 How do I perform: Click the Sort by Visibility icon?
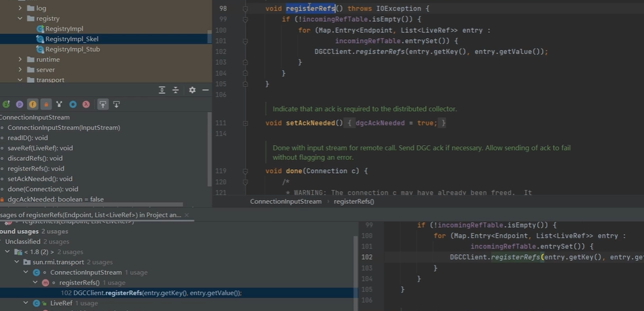(6, 105)
